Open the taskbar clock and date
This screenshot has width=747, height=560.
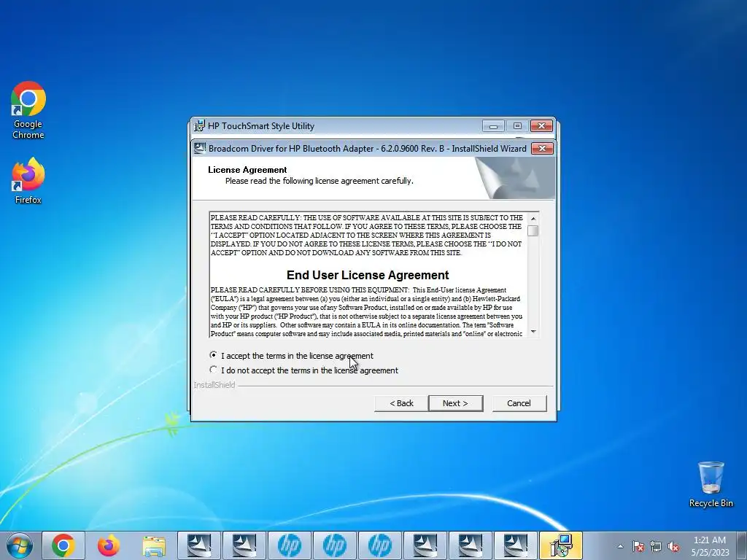(x=710, y=546)
